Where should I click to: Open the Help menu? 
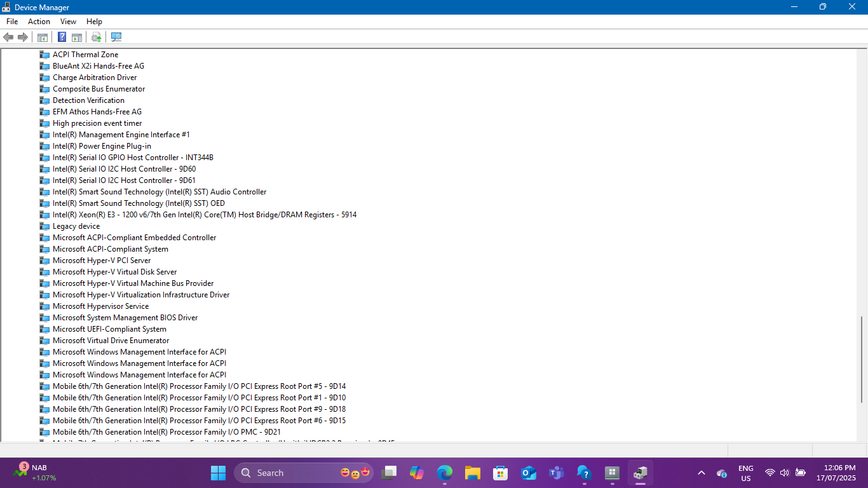coord(94,22)
